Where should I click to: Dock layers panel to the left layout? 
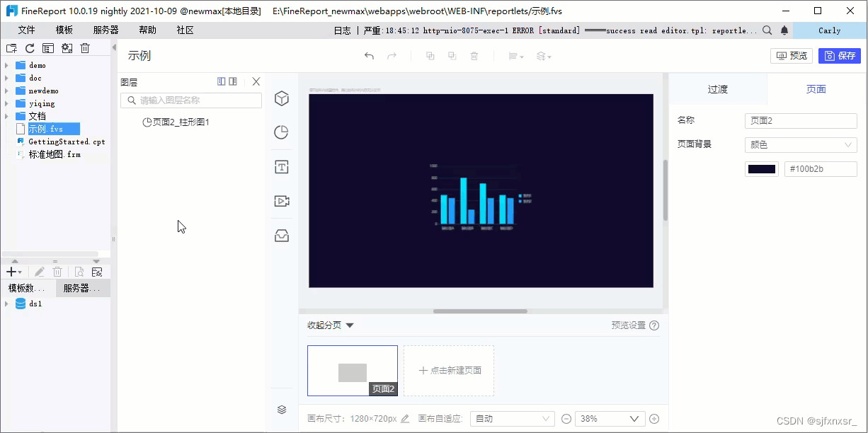(222, 81)
